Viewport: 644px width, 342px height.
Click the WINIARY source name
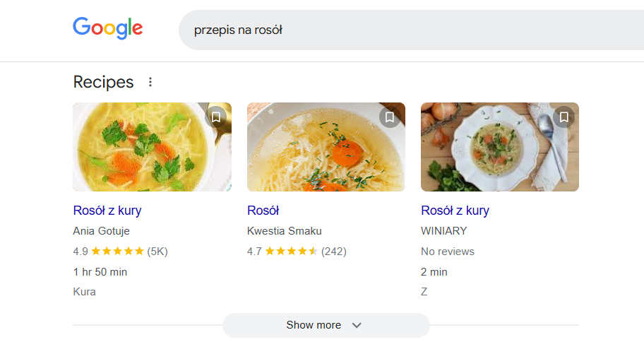(x=443, y=231)
